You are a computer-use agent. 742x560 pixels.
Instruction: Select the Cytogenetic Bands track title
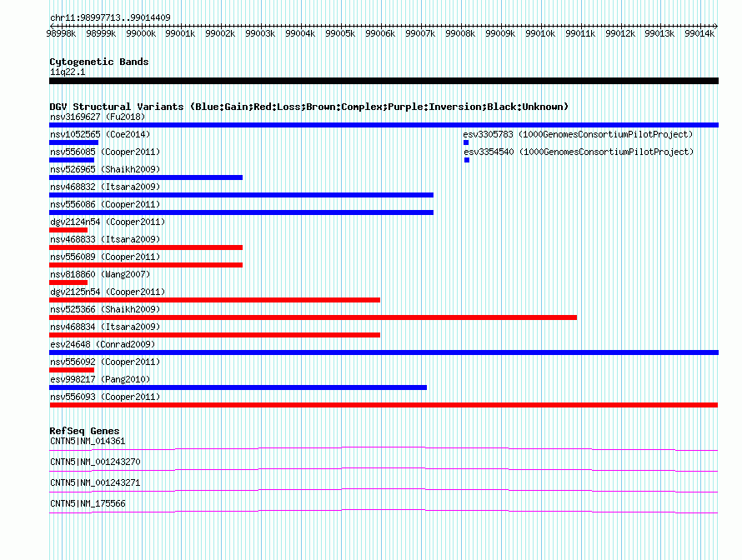coord(99,62)
